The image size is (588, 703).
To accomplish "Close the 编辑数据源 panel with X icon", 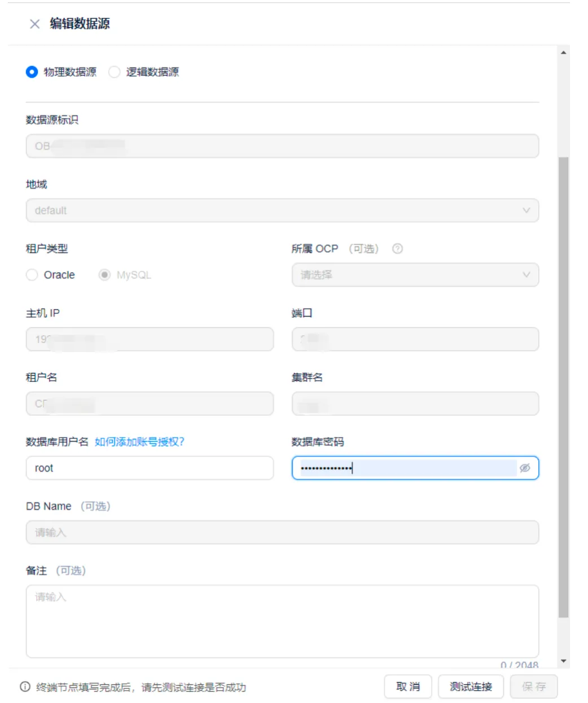I will (x=34, y=24).
